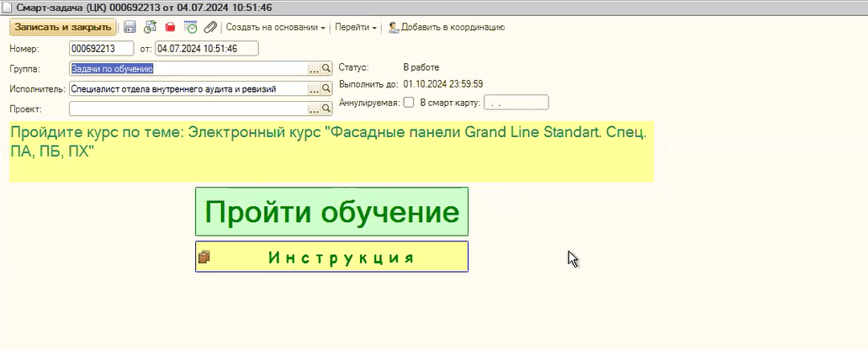868x350 pixels.
Task: Click the empty Проект input field
Action: 188,109
